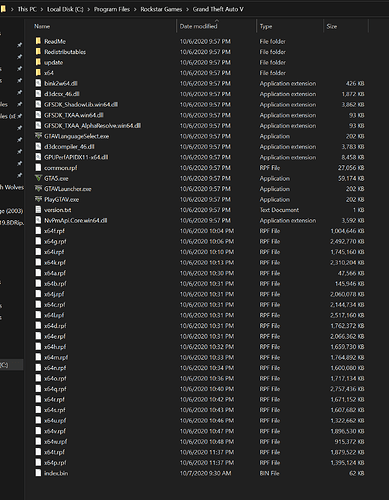Select the version.txt document icon

[38, 210]
